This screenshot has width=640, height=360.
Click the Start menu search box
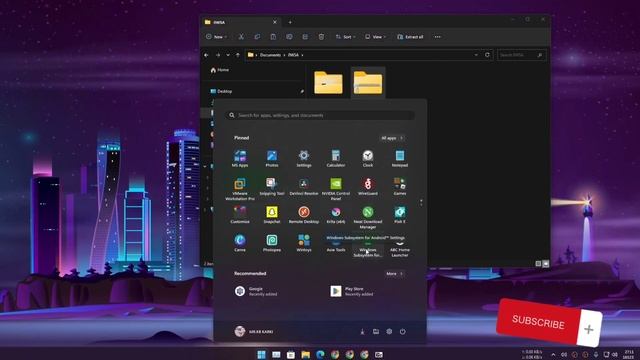click(320, 116)
